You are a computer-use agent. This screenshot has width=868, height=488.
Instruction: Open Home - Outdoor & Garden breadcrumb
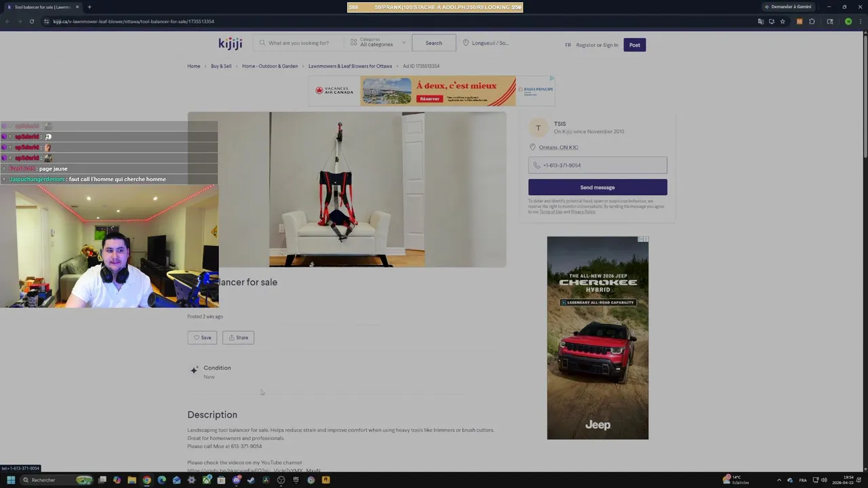pyautogui.click(x=270, y=66)
